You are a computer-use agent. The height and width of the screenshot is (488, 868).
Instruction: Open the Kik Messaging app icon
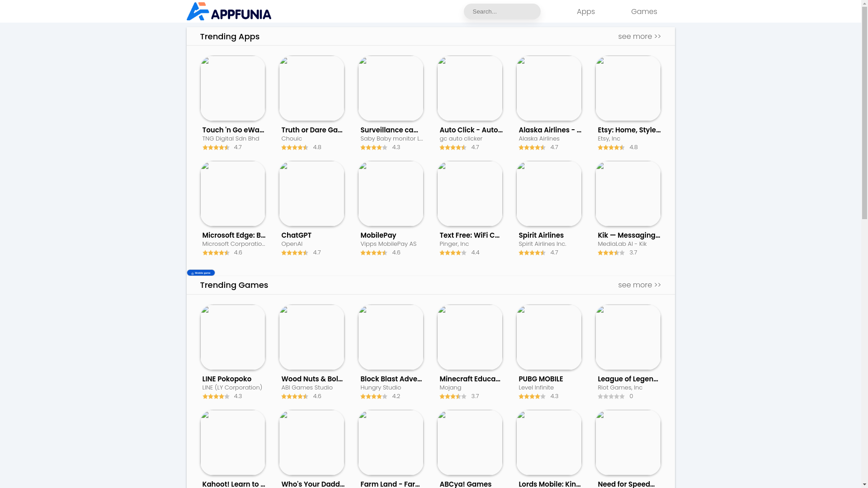tap(628, 193)
